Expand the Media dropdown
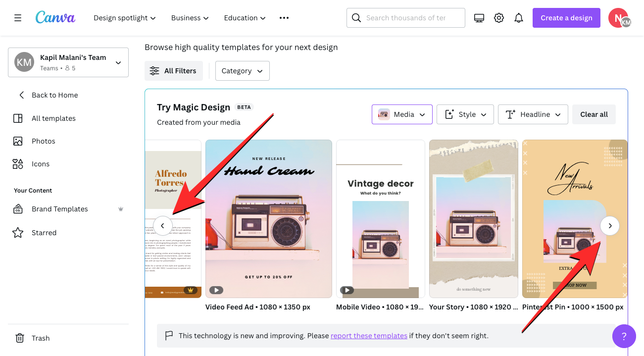The height and width of the screenshot is (356, 644). (x=402, y=114)
